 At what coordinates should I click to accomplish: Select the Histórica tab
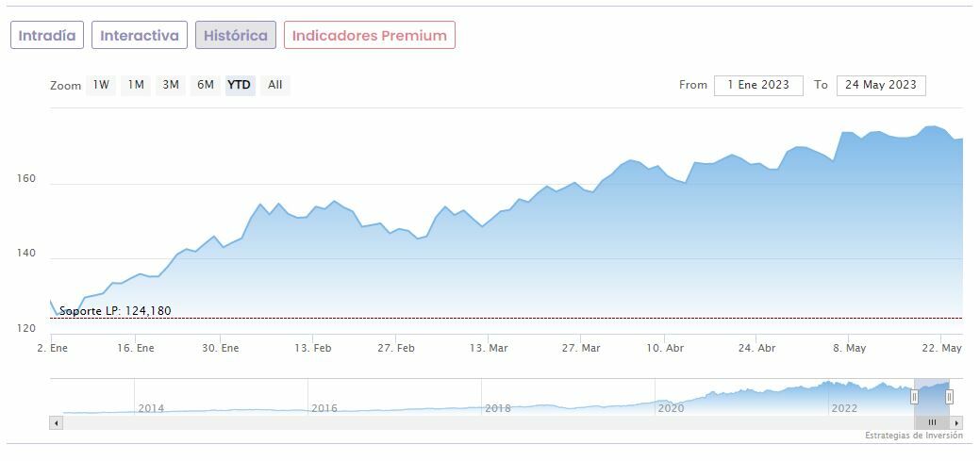[x=236, y=36]
